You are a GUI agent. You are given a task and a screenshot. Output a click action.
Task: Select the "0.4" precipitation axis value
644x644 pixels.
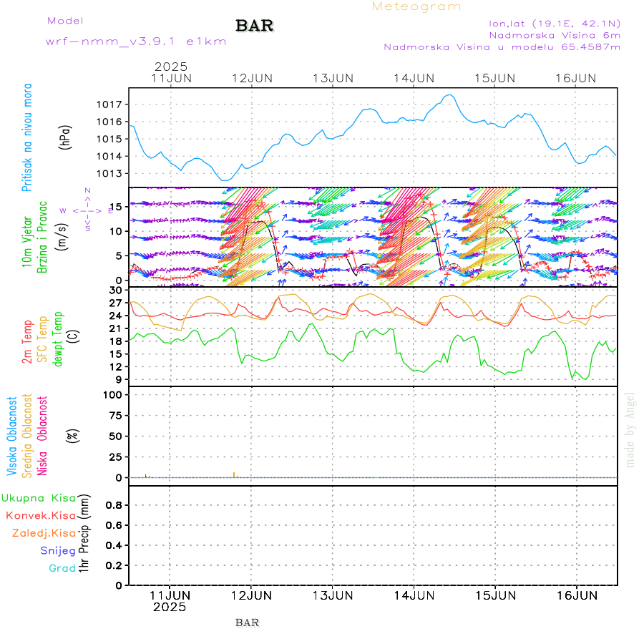114,545
